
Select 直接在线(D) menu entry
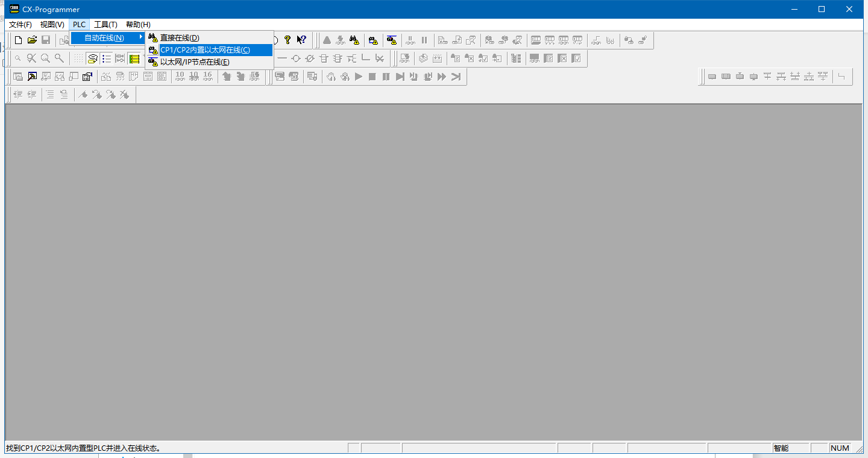180,38
